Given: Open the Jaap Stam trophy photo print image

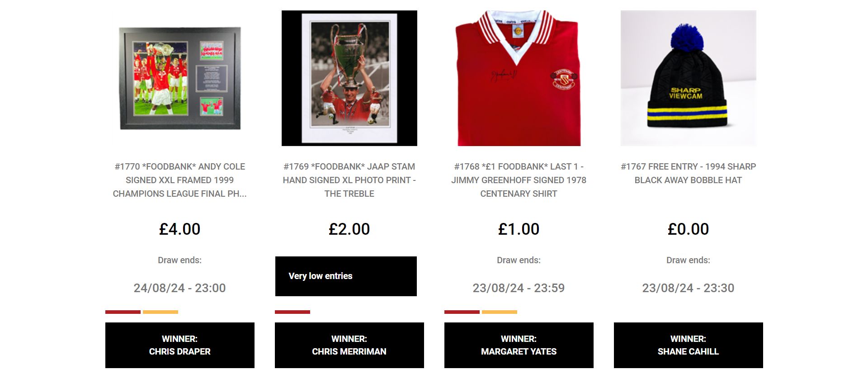Looking at the screenshot, I should coord(349,78).
